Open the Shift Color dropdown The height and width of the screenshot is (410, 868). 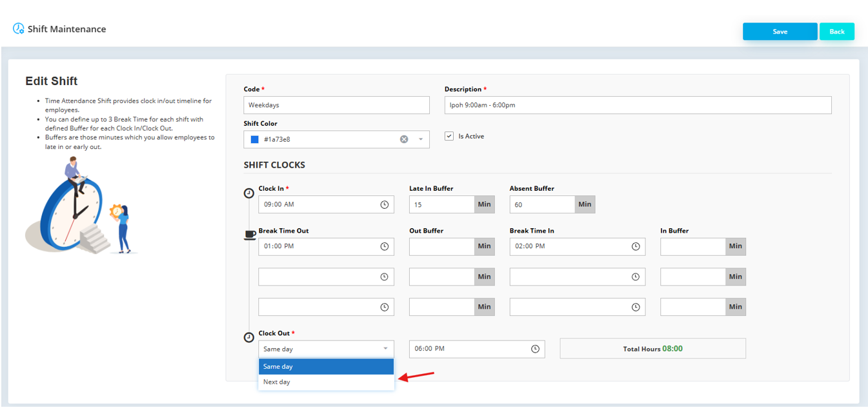coord(420,139)
